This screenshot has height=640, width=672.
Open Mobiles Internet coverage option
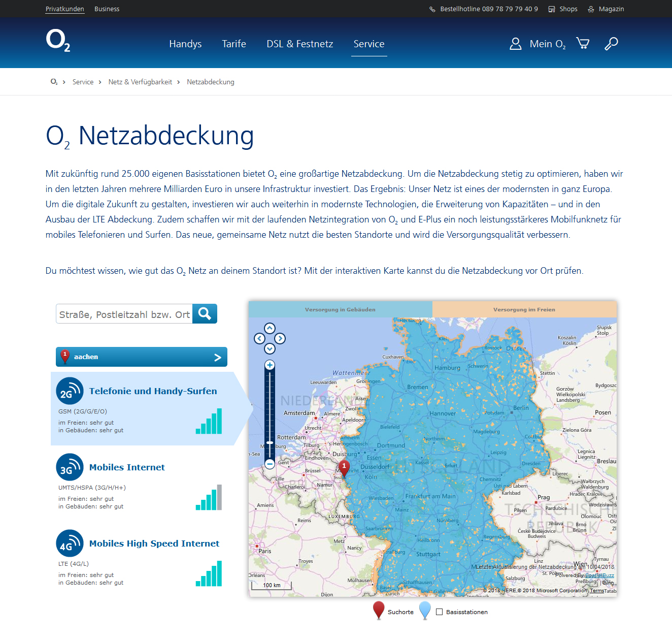tap(127, 467)
